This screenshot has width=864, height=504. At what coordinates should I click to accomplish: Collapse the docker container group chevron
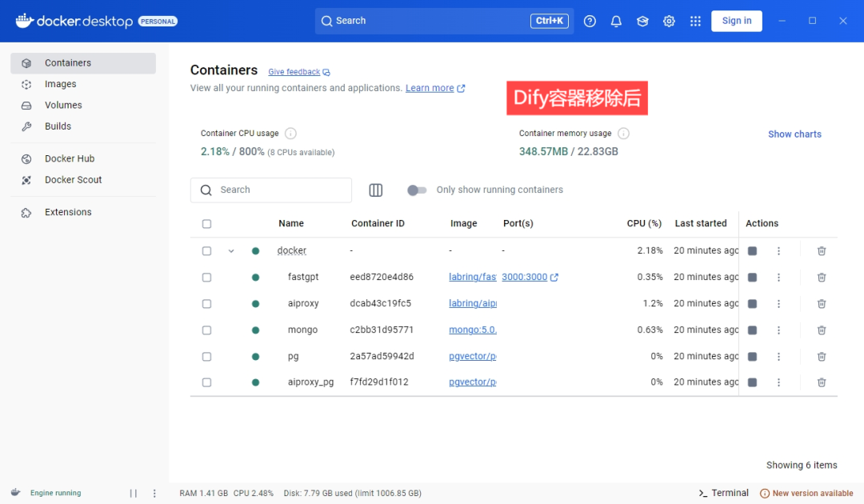coord(231,250)
